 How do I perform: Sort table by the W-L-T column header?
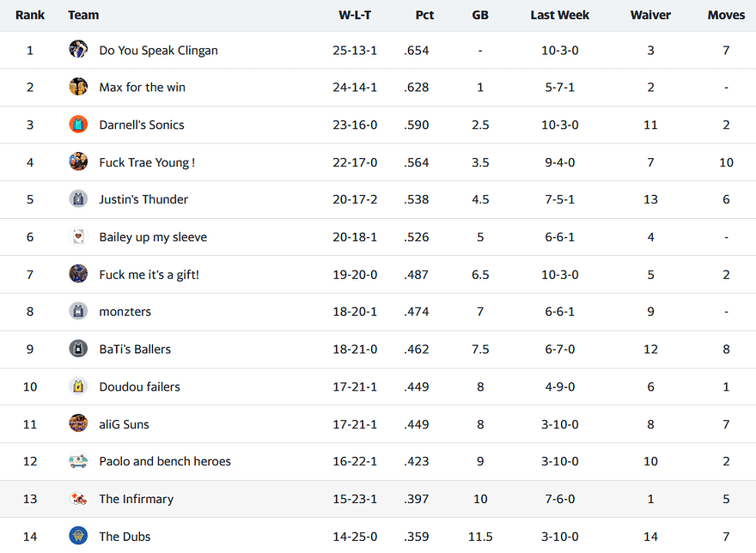point(355,15)
